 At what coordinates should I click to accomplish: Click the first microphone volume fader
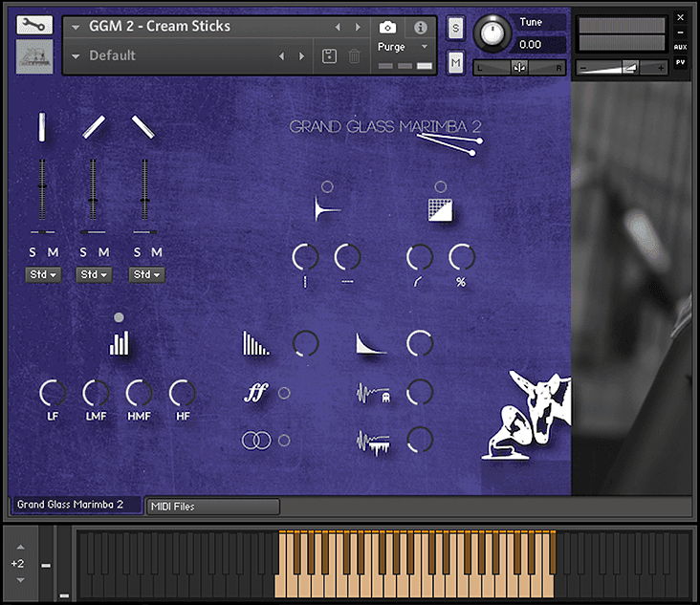(42, 188)
